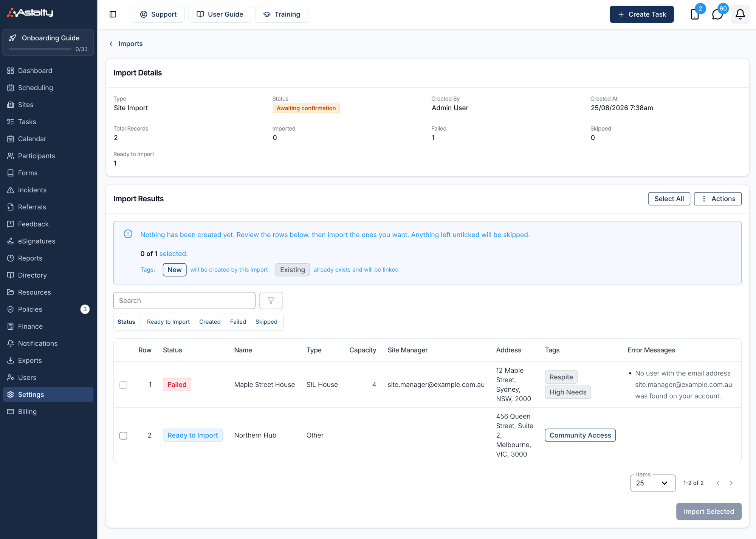Screen dimensions: 756x539
Task: Open the Onboarding Guide progress panel
Action: pos(48,42)
